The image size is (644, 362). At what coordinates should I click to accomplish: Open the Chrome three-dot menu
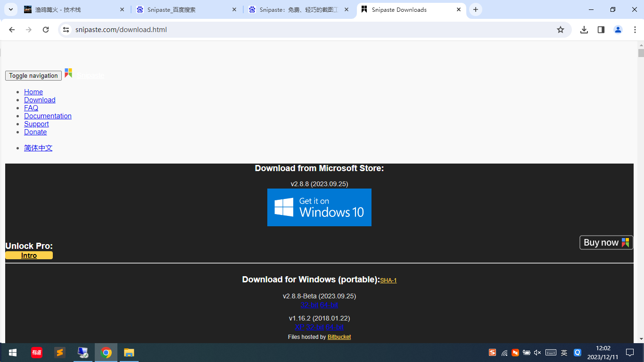pyautogui.click(x=635, y=30)
